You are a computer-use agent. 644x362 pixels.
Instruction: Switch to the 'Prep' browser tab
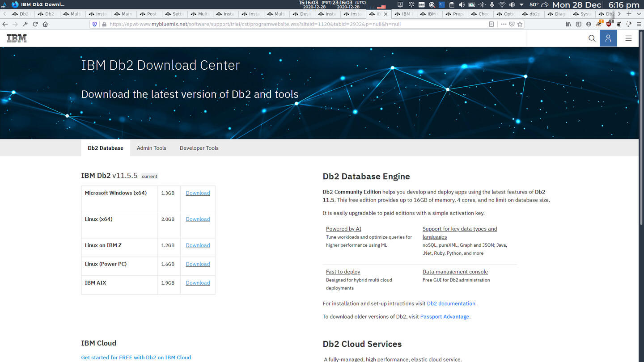coord(454,14)
